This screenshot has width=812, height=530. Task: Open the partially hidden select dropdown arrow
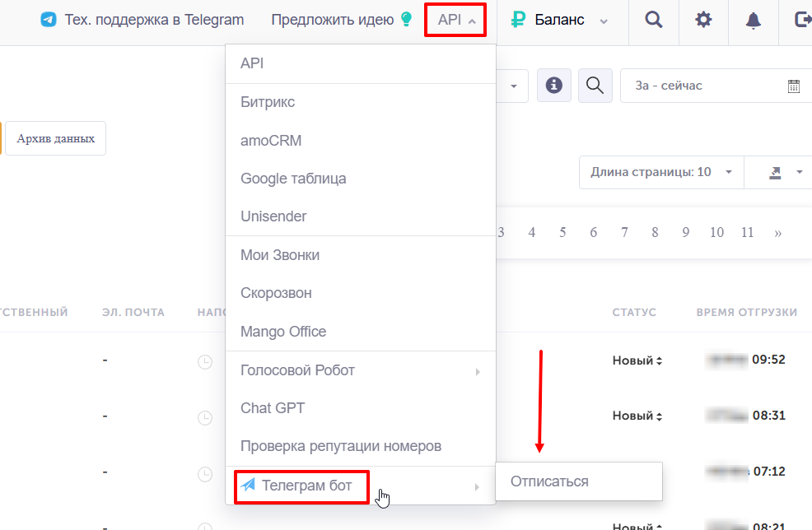(513, 86)
